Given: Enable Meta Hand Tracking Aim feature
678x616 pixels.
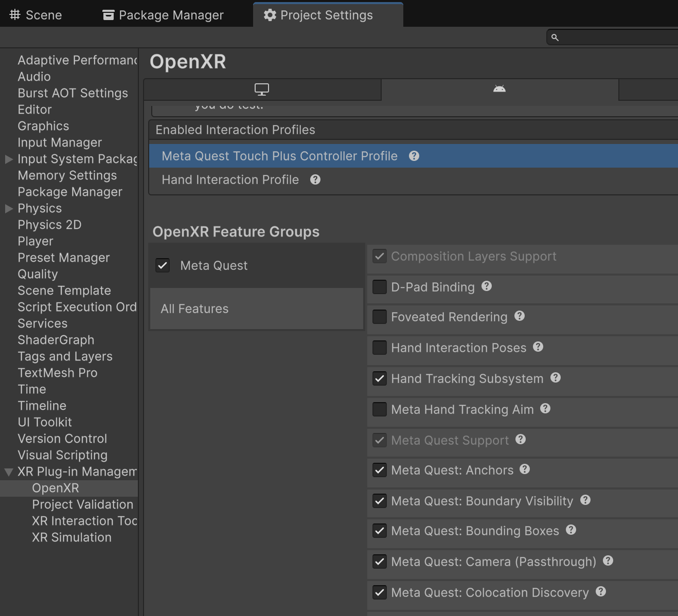Looking at the screenshot, I should pos(380,409).
